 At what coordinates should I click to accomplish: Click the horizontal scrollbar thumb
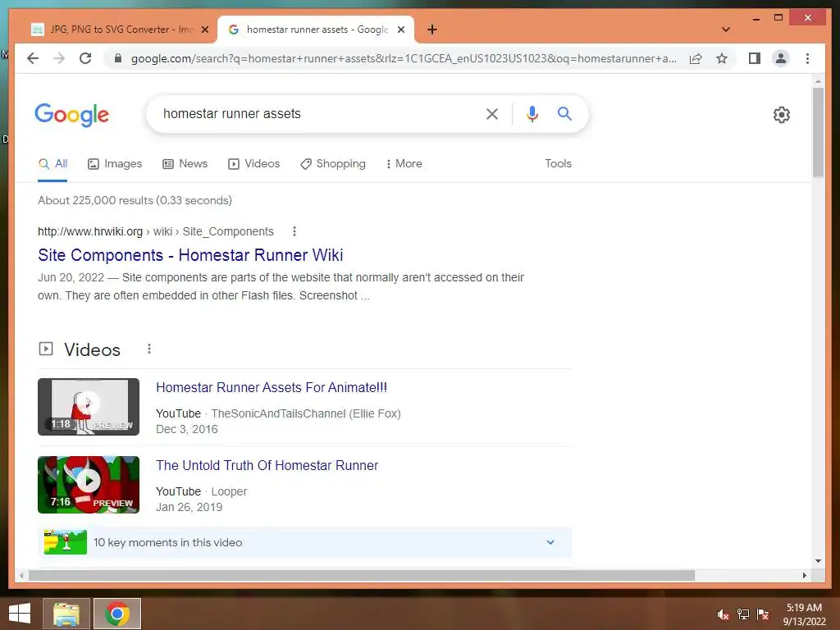click(x=362, y=575)
